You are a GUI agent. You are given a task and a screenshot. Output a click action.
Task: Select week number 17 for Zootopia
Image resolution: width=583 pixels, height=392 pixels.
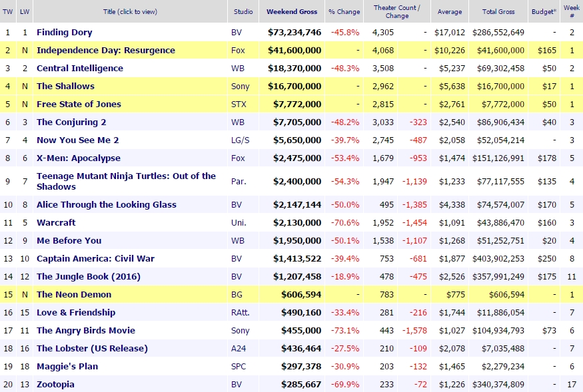point(572,384)
